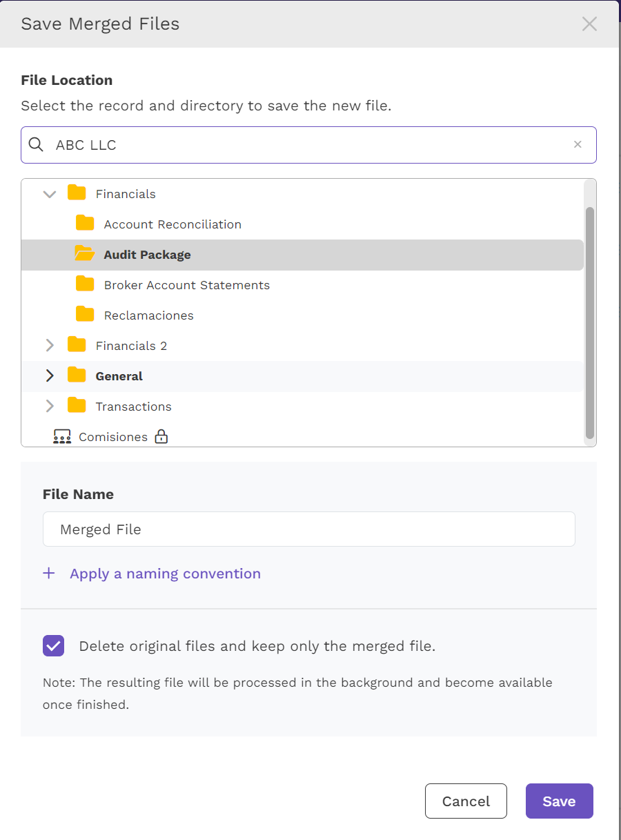Click the folder tree scrollbar
The image size is (621, 840).
(x=589, y=322)
